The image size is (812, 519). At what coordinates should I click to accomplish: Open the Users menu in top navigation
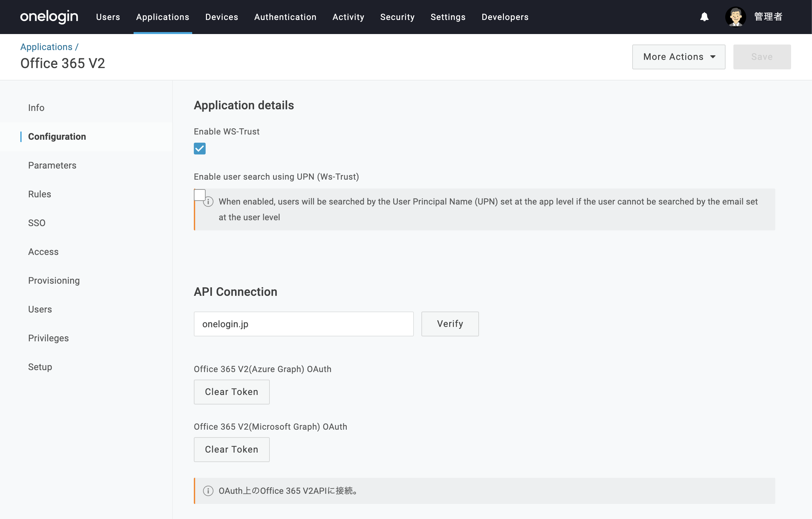click(x=108, y=17)
